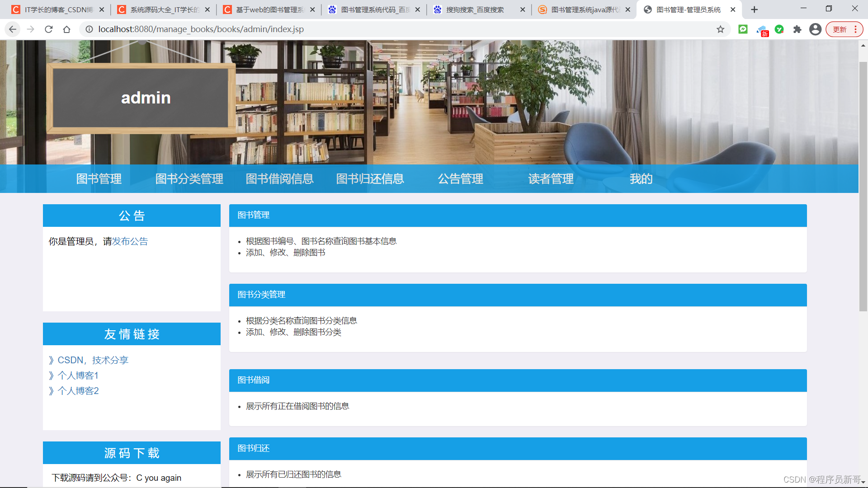
Task: Navigate back using the back arrow
Action: click(12, 29)
